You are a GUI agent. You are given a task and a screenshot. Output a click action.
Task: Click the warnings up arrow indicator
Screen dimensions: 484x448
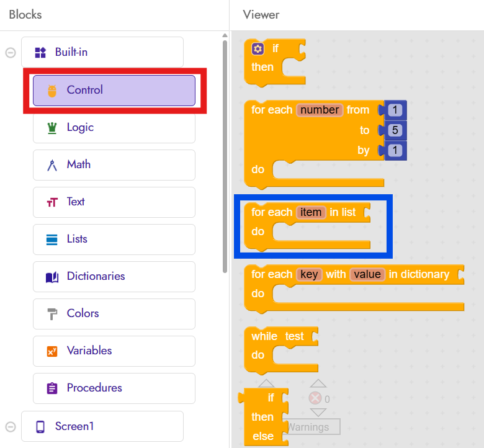318,384
